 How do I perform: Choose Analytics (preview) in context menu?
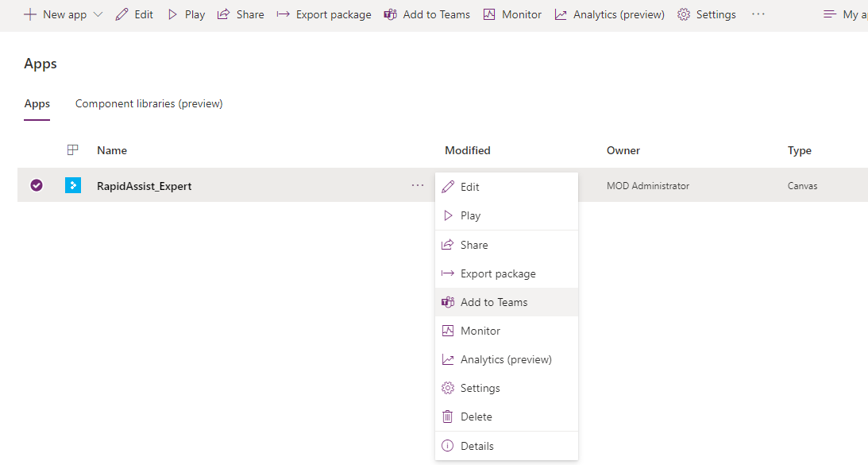[506, 359]
